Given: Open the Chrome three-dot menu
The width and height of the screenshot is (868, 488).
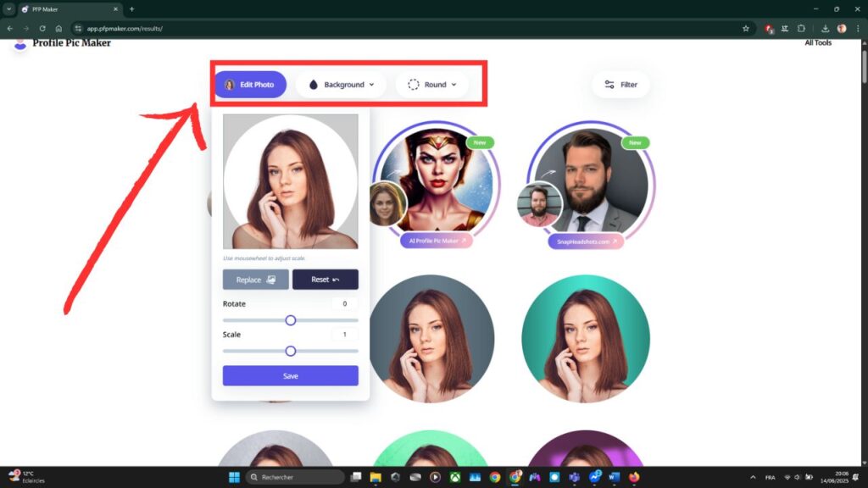Looking at the screenshot, I should tap(858, 28).
